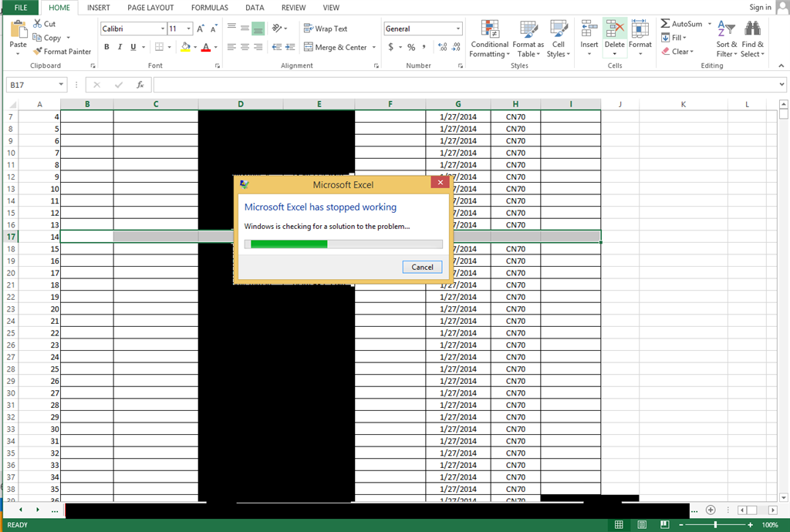
Task: Switch to the FORMULAS ribbon tab
Action: tap(209, 8)
